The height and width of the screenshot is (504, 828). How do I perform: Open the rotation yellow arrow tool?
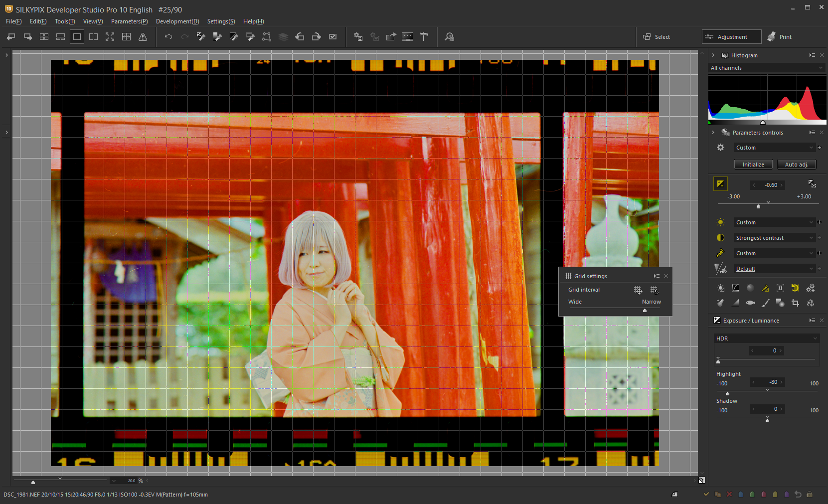(795, 288)
